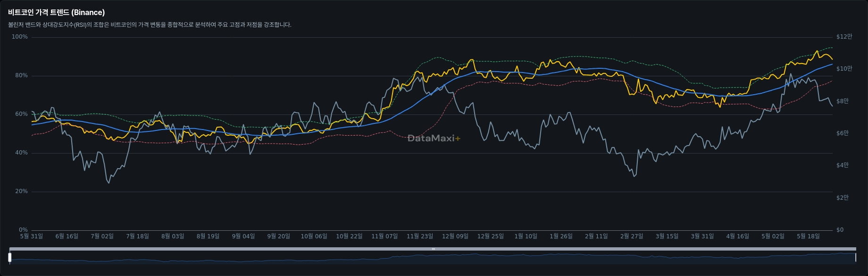Click the right zoom range handle
The image size is (868, 276).
click(856, 257)
